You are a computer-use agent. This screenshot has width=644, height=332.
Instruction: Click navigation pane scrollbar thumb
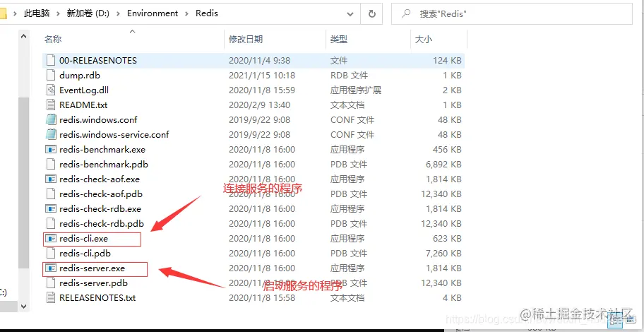[x=23, y=184]
